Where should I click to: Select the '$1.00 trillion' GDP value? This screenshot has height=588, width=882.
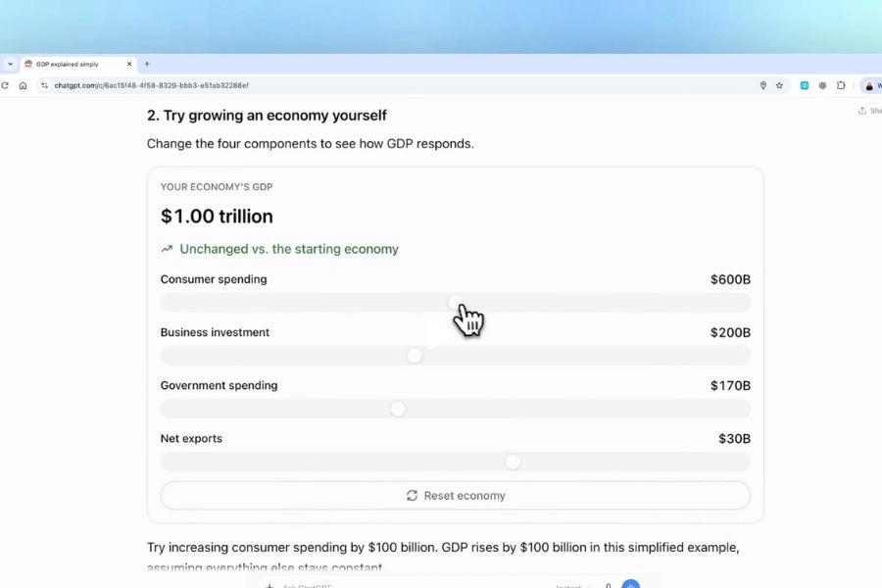pyautogui.click(x=217, y=216)
